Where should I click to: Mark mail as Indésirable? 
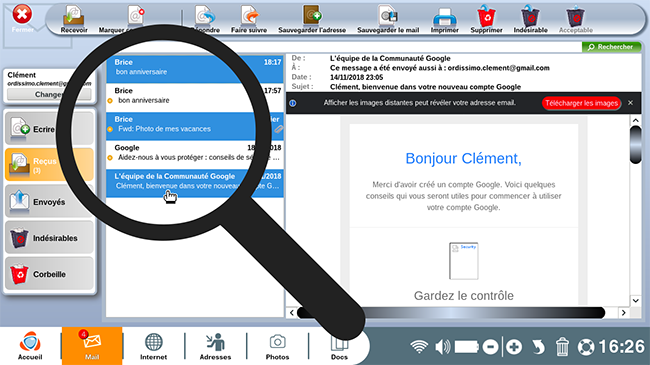pos(530,19)
